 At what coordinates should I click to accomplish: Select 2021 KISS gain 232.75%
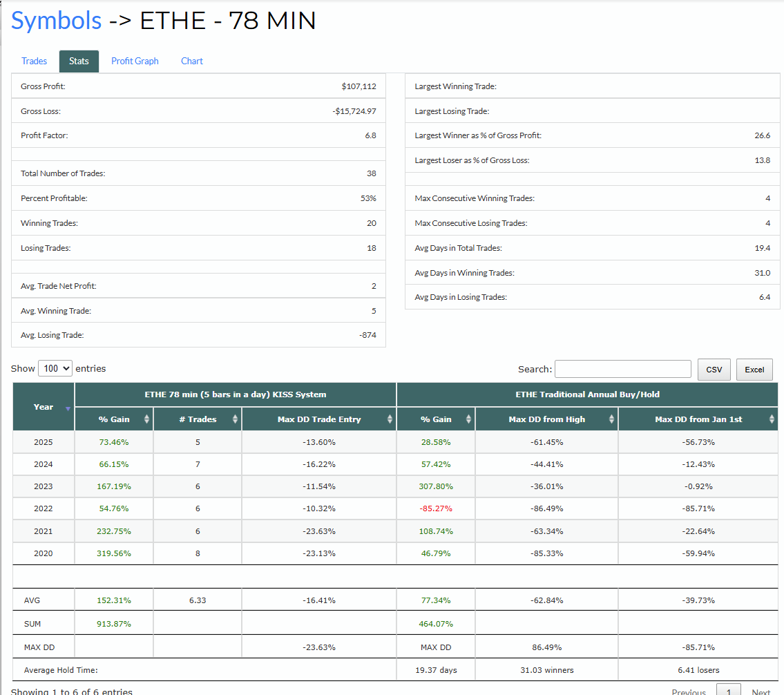point(114,531)
